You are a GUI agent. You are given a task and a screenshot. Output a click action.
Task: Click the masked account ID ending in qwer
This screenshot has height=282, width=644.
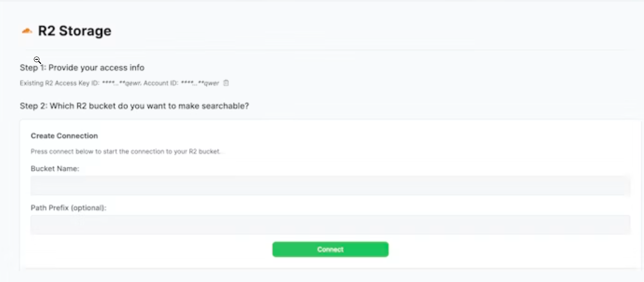200,83
